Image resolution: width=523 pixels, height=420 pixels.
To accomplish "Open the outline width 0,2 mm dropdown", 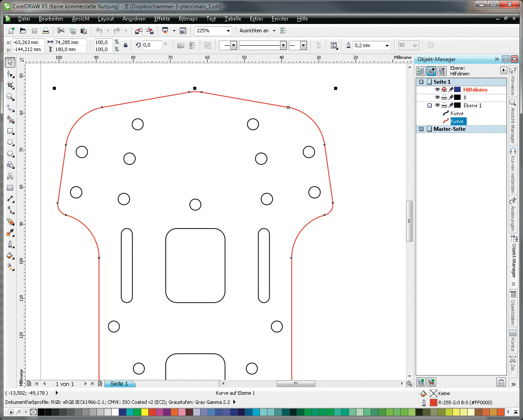I will (386, 45).
